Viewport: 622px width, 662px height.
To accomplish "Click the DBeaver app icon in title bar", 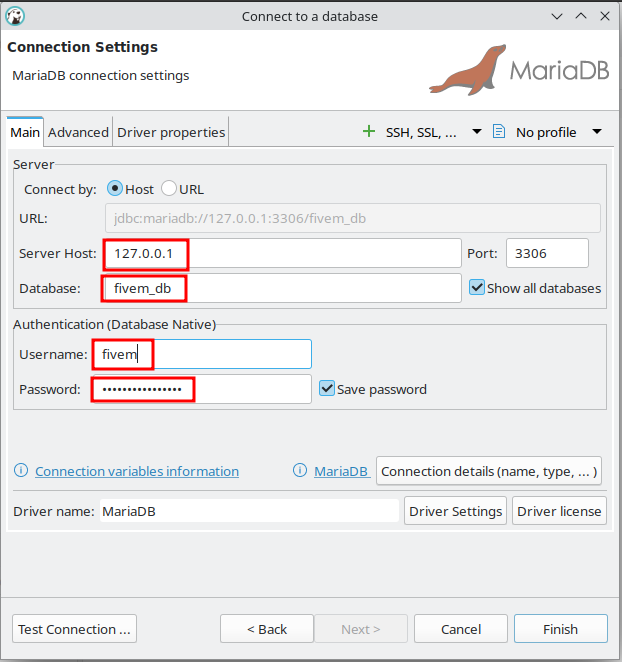I will 16,16.
